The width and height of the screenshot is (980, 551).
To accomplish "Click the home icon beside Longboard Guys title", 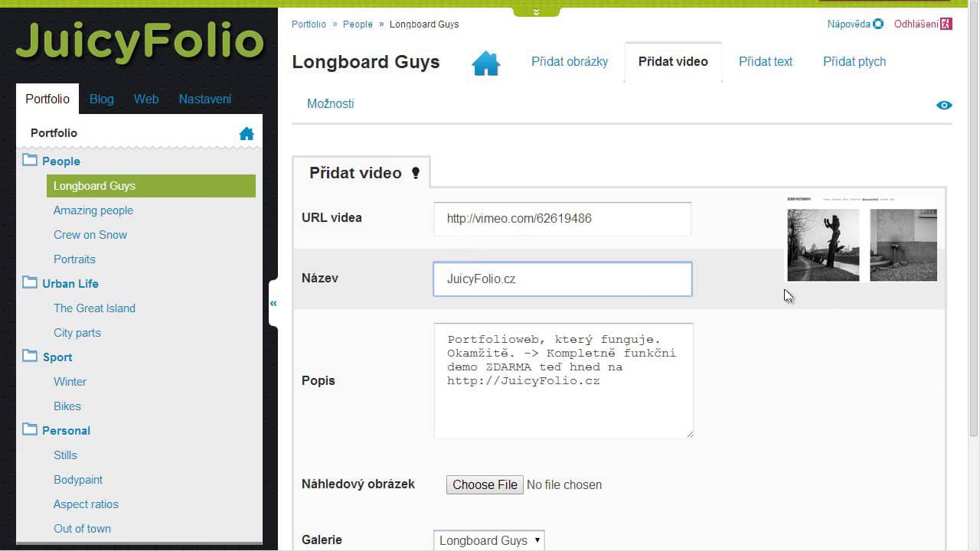I will (486, 63).
